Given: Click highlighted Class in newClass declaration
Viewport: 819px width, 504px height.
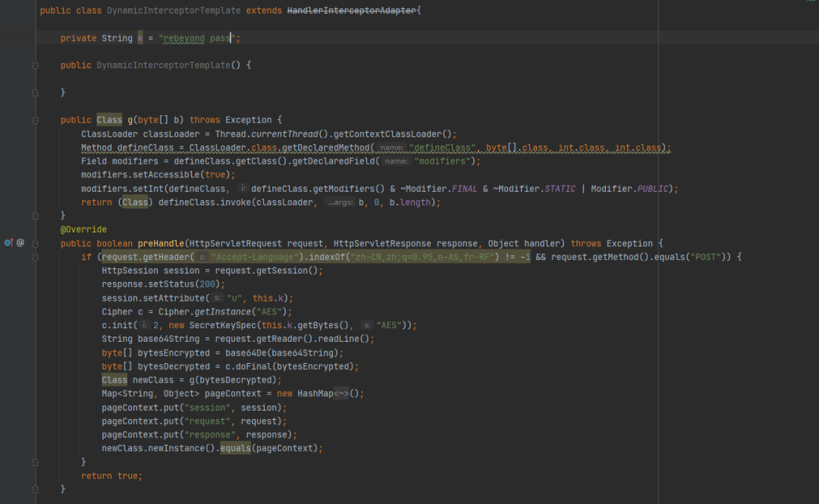Looking at the screenshot, I should point(115,380).
